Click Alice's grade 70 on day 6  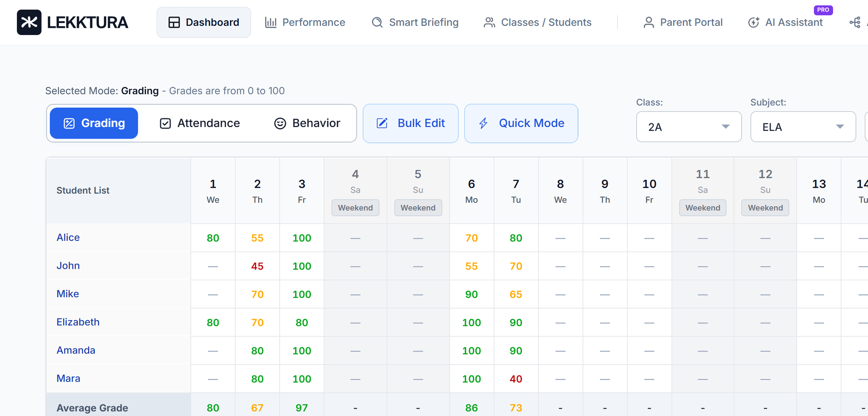tap(471, 238)
